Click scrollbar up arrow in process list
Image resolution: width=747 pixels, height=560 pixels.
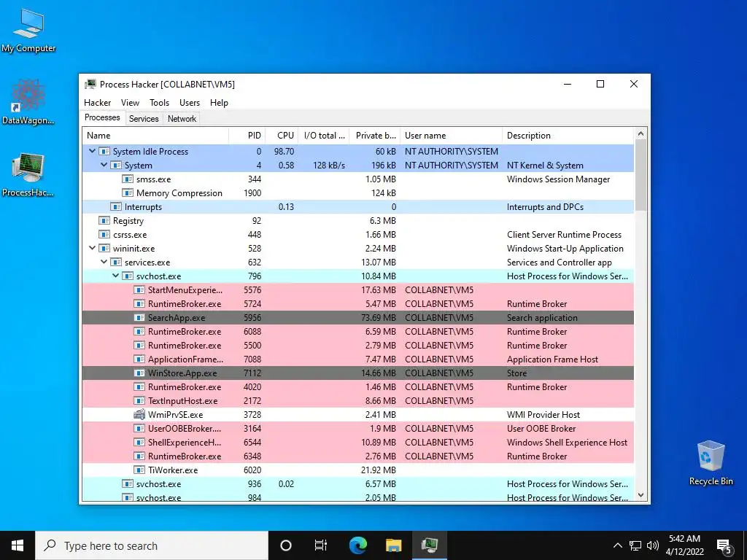640,134
